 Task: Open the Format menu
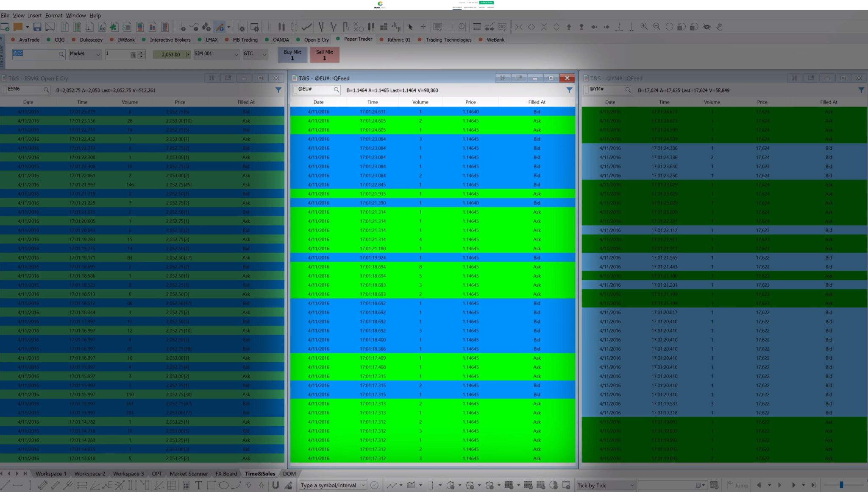(54, 15)
